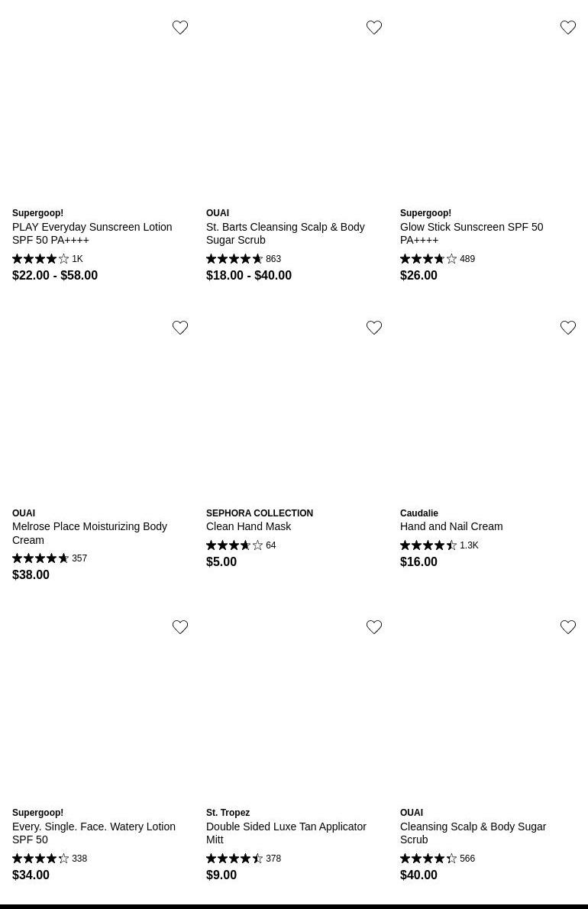Toggle love on Cleansing Scalp & Body Scrub

tap(568, 627)
